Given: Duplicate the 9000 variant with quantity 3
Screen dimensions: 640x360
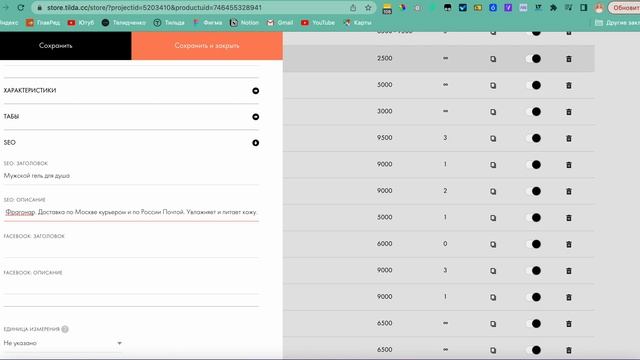Looking at the screenshot, I should pyautogui.click(x=493, y=271).
